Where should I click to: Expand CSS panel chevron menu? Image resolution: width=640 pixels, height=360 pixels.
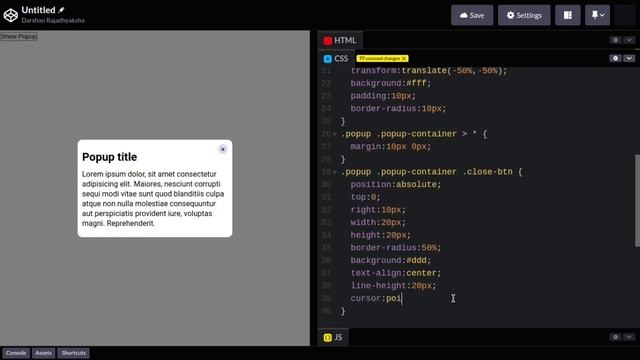tap(629, 58)
